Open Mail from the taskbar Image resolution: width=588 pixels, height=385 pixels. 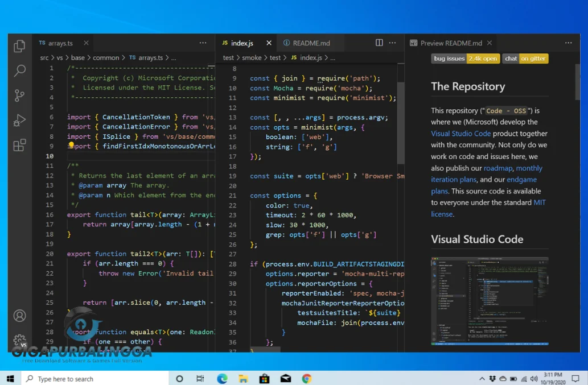285,379
